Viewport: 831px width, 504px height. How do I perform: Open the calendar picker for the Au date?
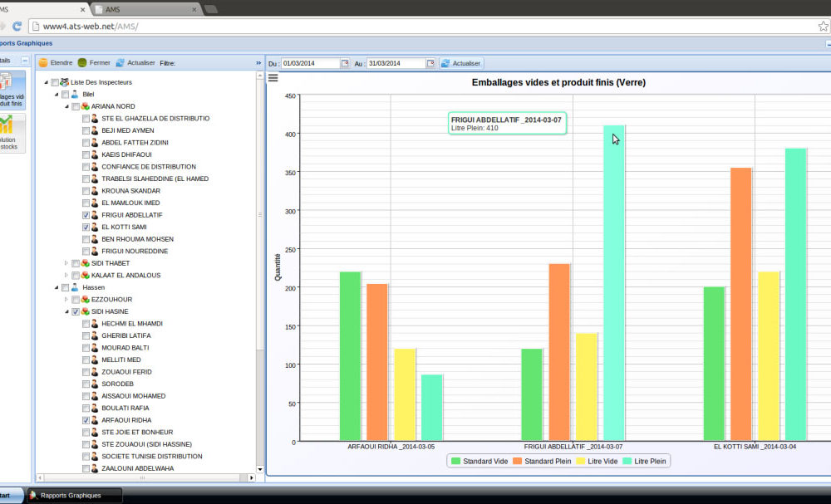(x=430, y=64)
